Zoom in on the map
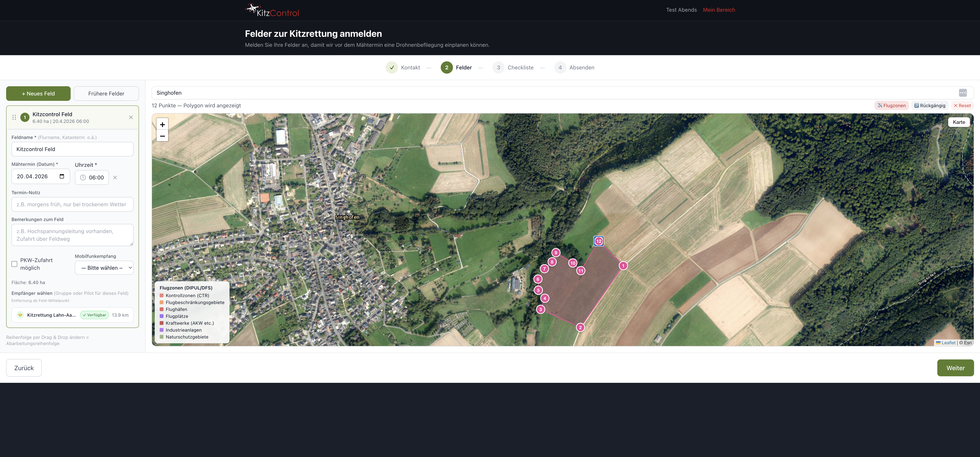This screenshot has height=457, width=980. (x=163, y=125)
